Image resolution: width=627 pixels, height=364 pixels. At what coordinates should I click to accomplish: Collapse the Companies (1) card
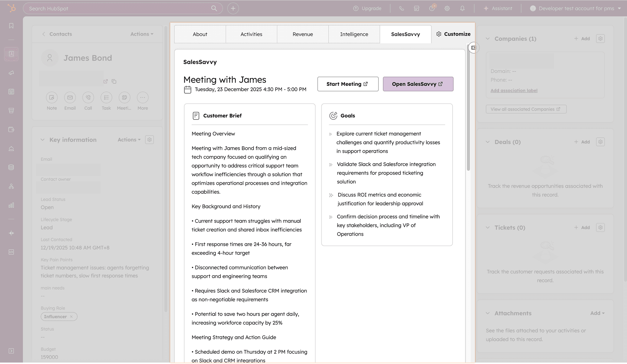point(488,39)
